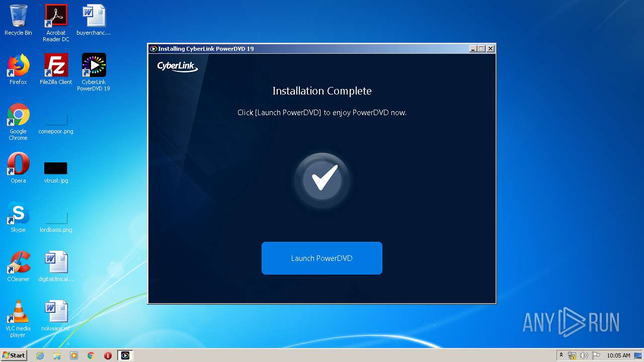This screenshot has height=362, width=644.
Task: Select the buyerchanc... Word document icon
Action: tap(94, 20)
